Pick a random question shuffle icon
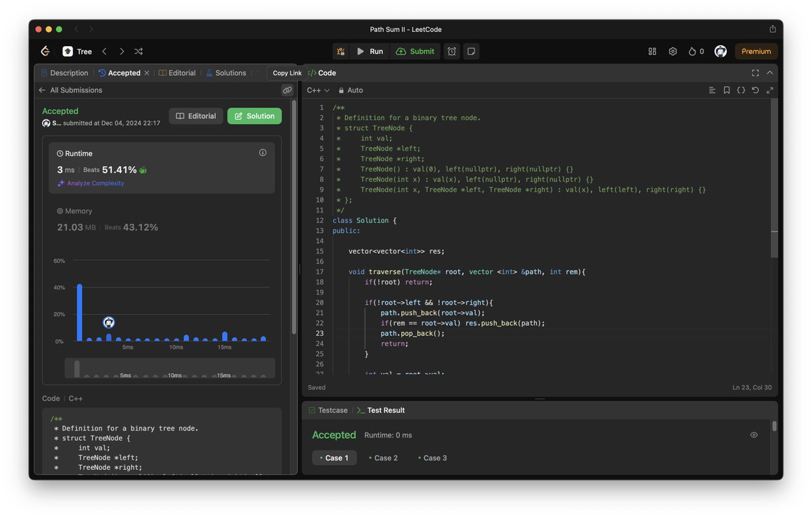 (139, 51)
